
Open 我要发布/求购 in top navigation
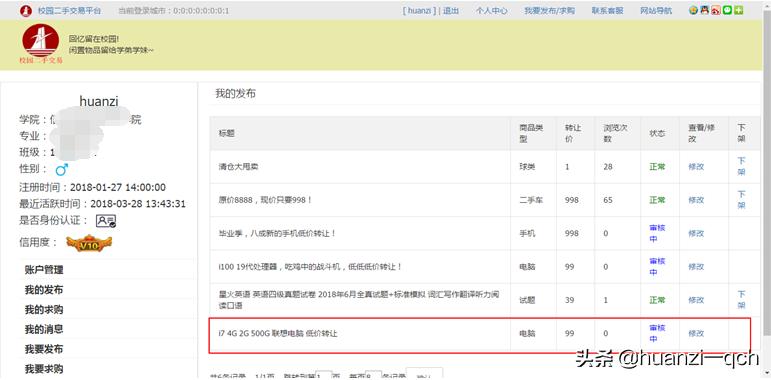549,10
